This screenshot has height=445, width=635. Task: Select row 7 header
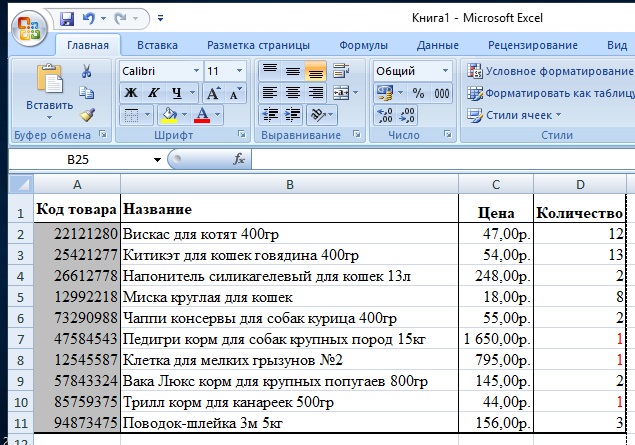[21, 339]
